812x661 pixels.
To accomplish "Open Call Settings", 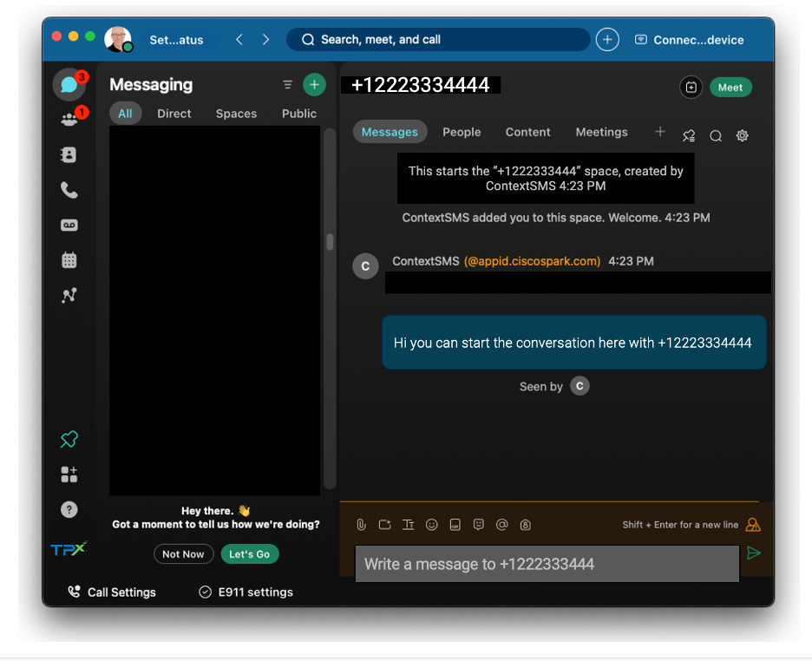I will [x=112, y=592].
